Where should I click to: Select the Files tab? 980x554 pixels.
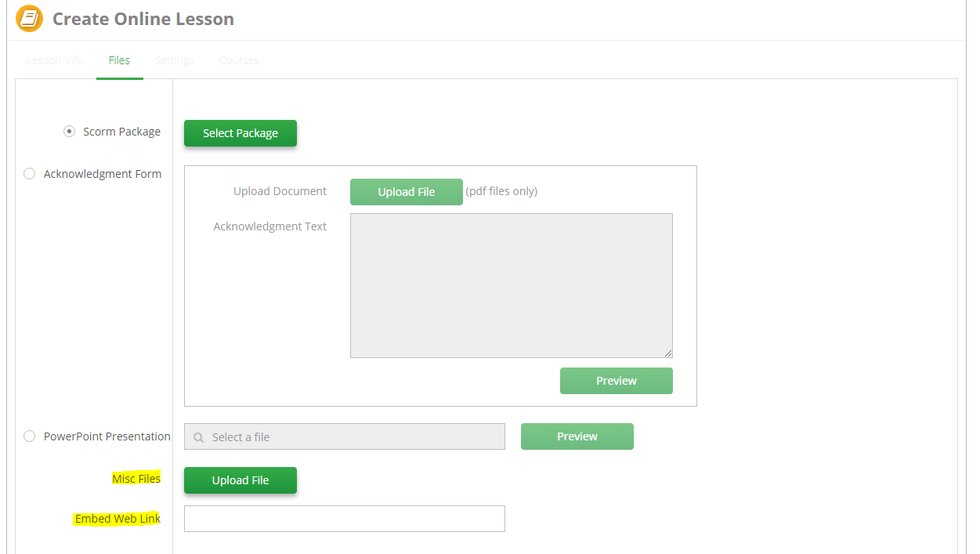point(119,60)
